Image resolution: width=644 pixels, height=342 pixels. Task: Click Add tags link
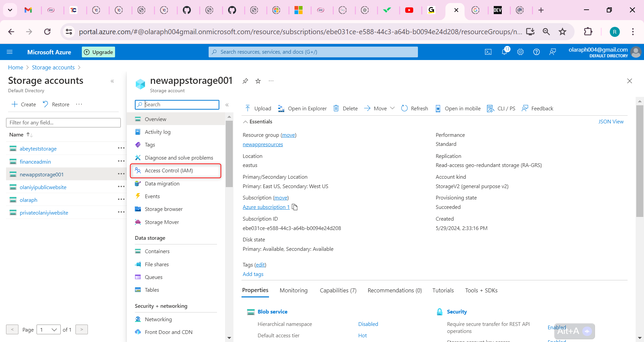click(x=253, y=274)
